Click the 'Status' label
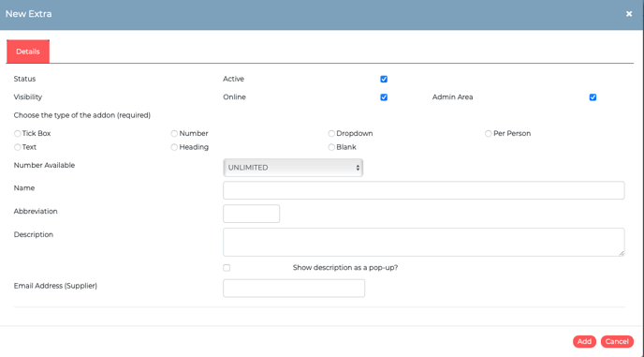 (24, 79)
